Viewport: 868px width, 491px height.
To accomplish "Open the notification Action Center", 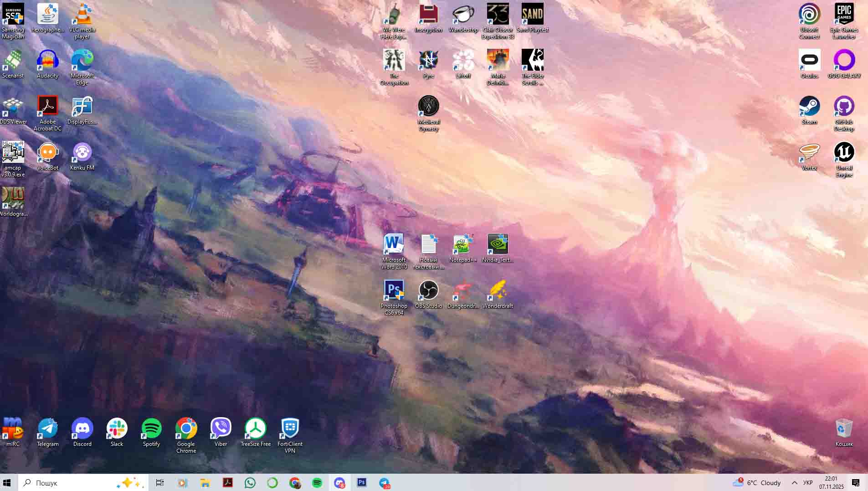I will tap(856, 483).
